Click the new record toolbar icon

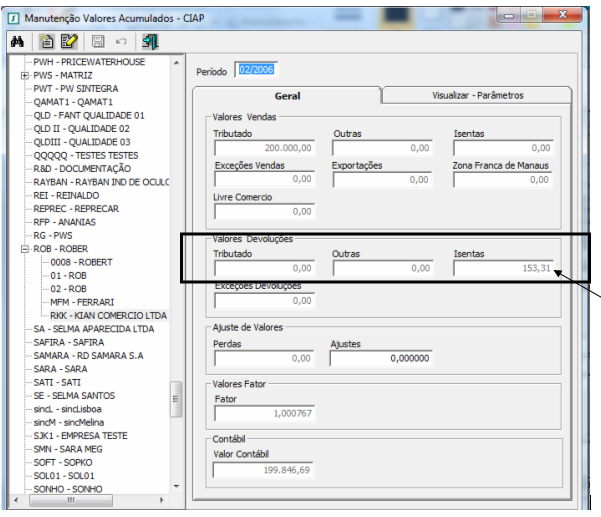47,42
